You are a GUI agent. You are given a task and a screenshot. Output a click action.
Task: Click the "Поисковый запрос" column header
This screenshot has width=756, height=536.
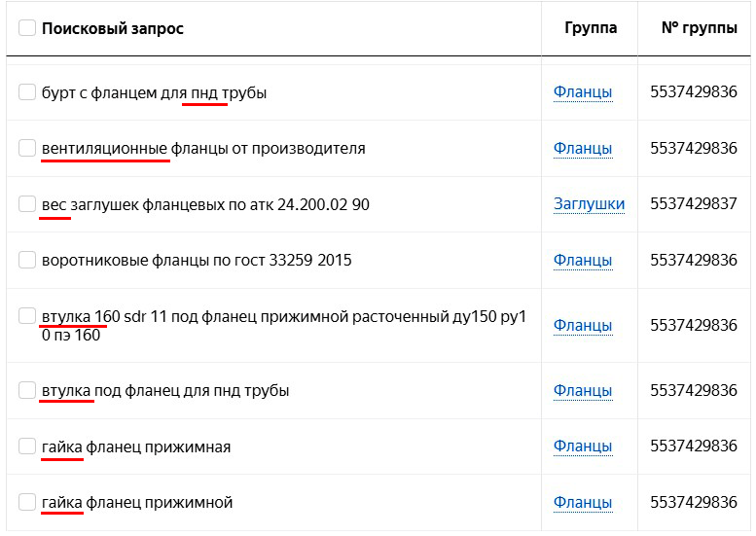[112, 28]
